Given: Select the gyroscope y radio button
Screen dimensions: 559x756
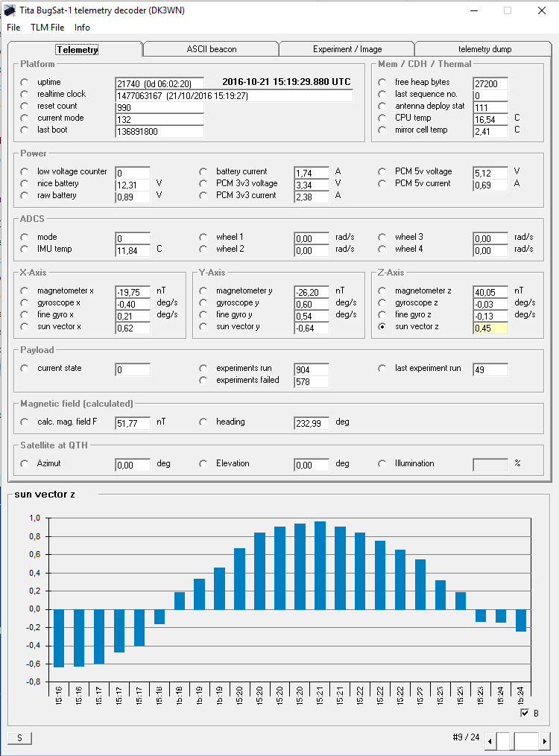Looking at the screenshot, I should click(x=203, y=303).
